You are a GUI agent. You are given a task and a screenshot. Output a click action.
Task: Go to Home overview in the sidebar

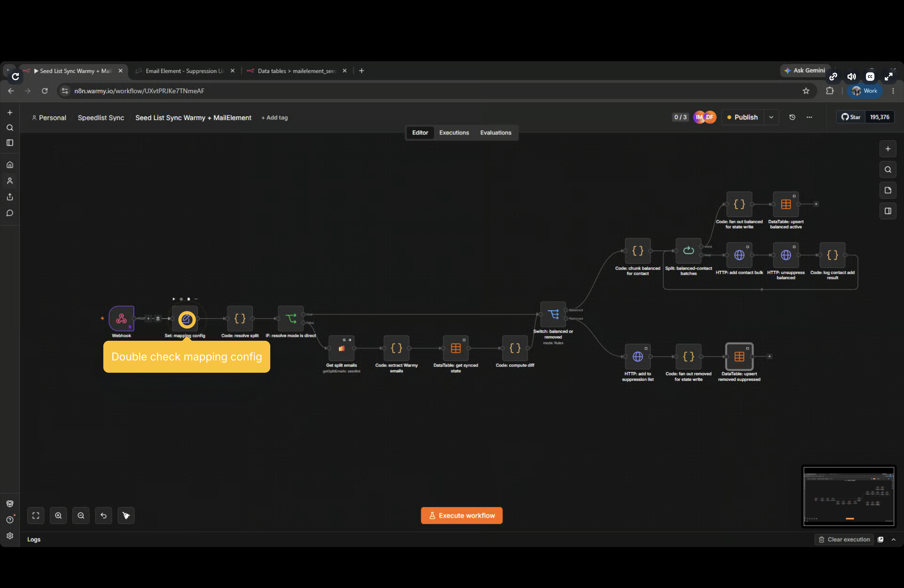(10, 165)
